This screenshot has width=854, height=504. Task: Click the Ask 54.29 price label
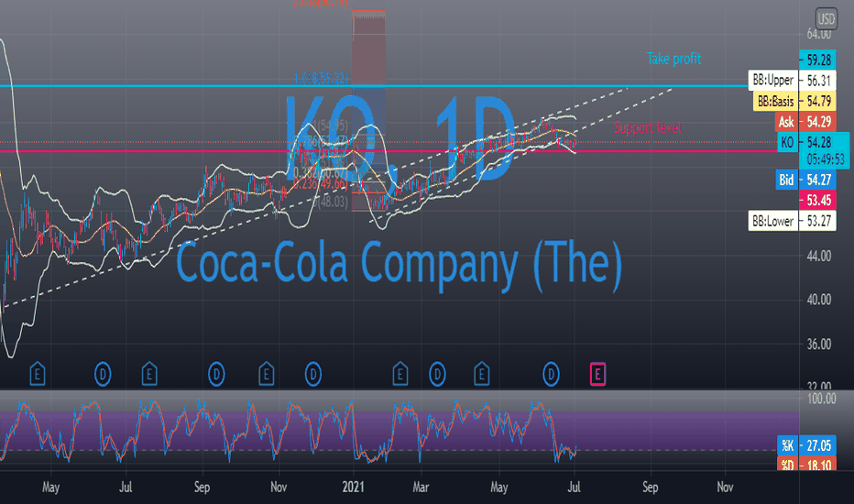806,122
